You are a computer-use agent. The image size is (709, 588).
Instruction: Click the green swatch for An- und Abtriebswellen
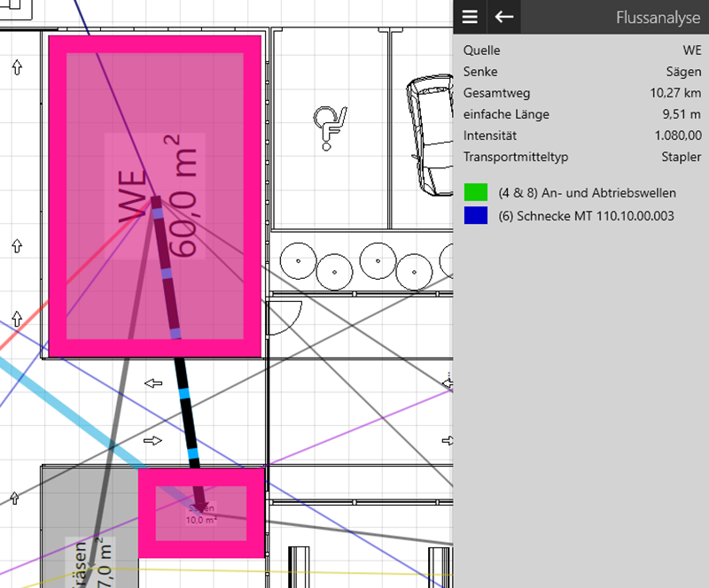pos(475,192)
